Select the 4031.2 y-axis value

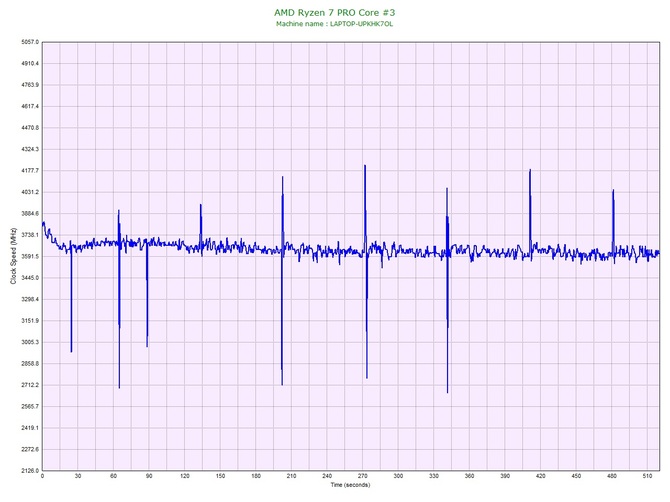point(30,192)
